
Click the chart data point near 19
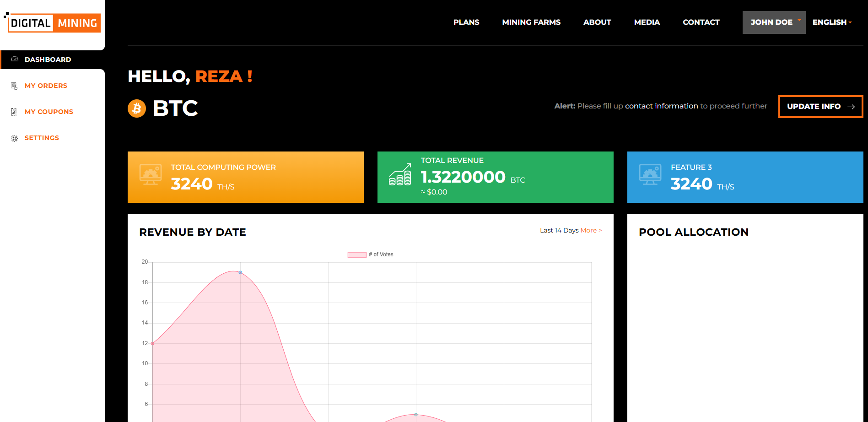coord(240,272)
